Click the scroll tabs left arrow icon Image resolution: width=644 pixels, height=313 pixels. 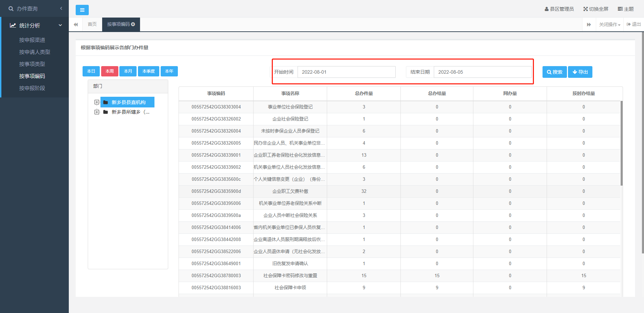point(76,24)
